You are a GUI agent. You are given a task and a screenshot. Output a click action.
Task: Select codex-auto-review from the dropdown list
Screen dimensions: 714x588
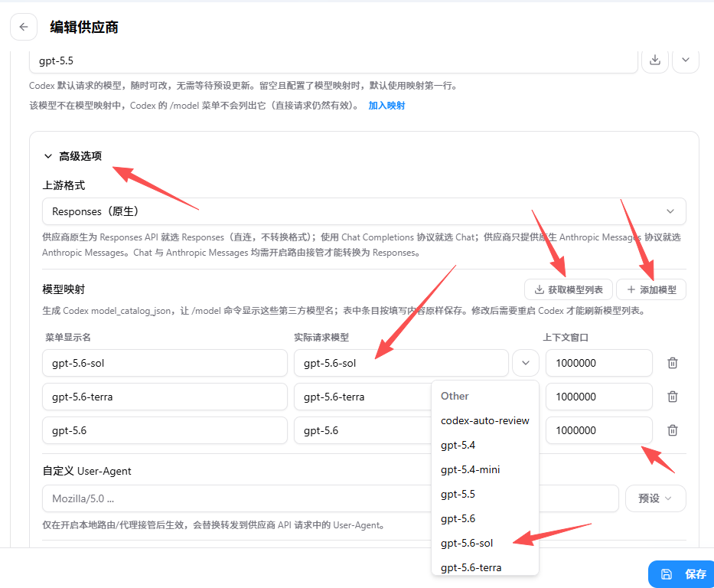pyautogui.click(x=485, y=421)
